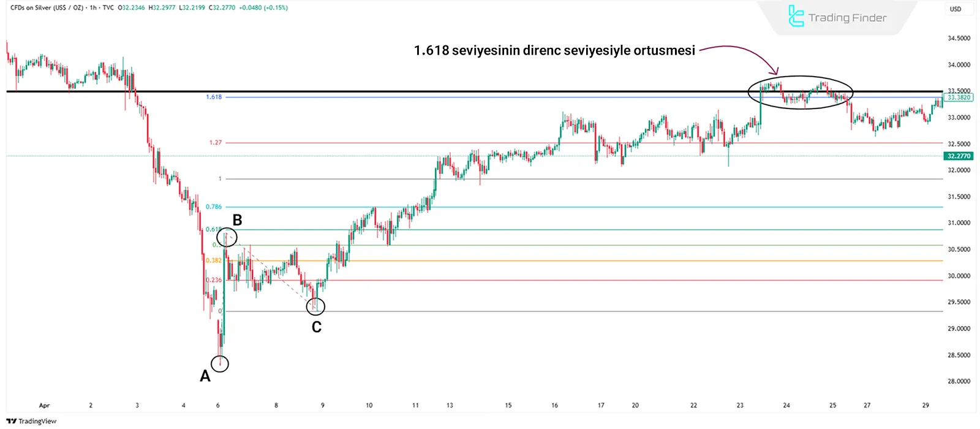Select the annotation text about 1.618 seviyesinin
This screenshot has height=429, width=980.
coord(554,51)
